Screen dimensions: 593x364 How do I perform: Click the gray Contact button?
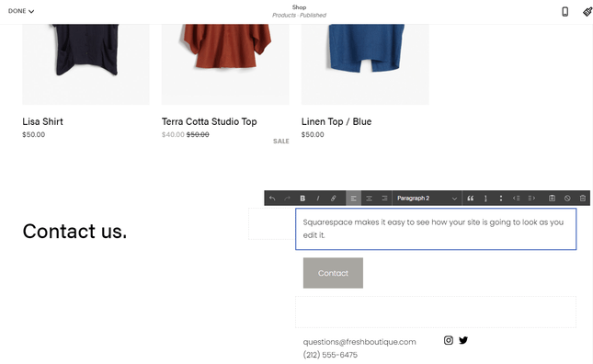coord(333,273)
